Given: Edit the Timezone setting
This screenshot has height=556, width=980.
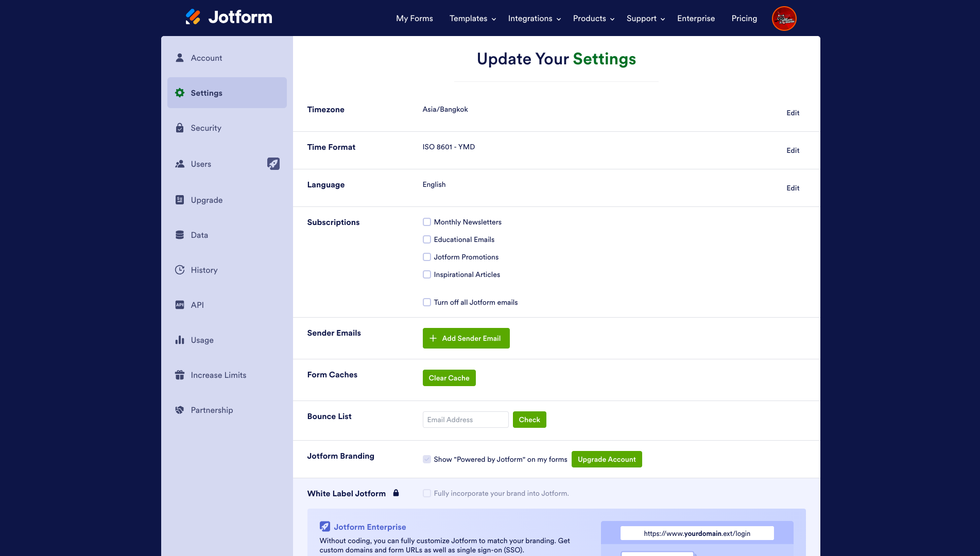Looking at the screenshot, I should pos(793,113).
